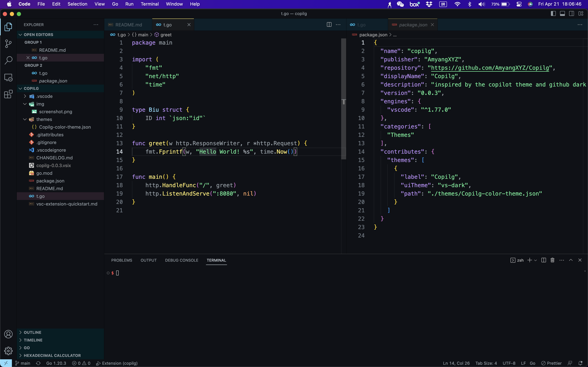Open the Search view in activity bar
The width and height of the screenshot is (588, 367).
8,60
